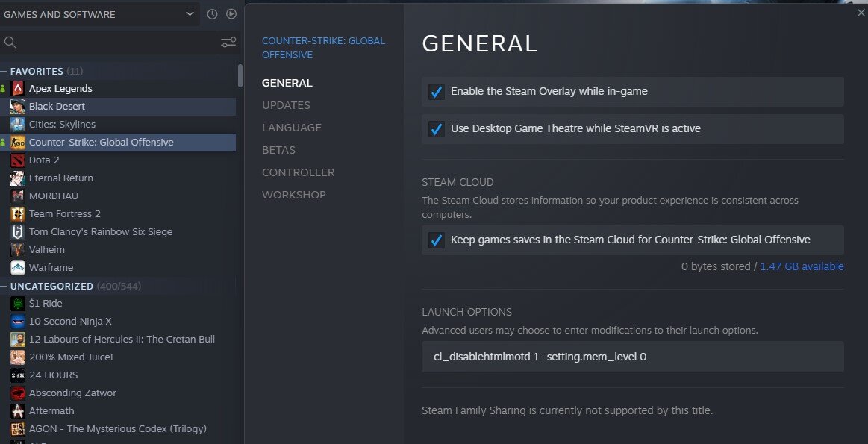868x444 pixels.
Task: Click the game library scrollbar
Action: click(240, 75)
